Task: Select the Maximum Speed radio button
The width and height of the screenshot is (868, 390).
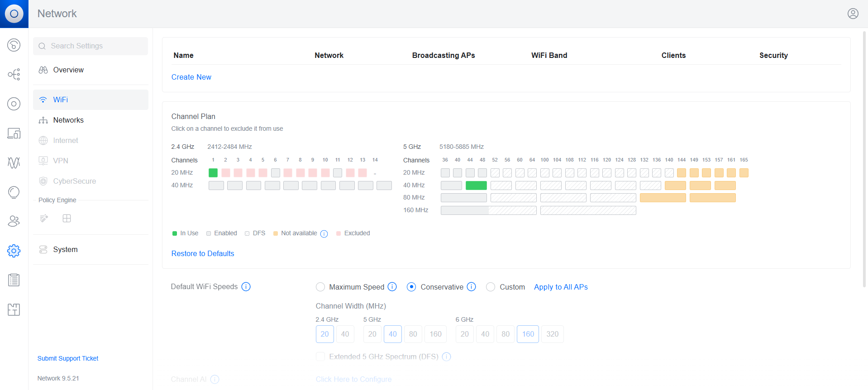Action: [x=320, y=287]
